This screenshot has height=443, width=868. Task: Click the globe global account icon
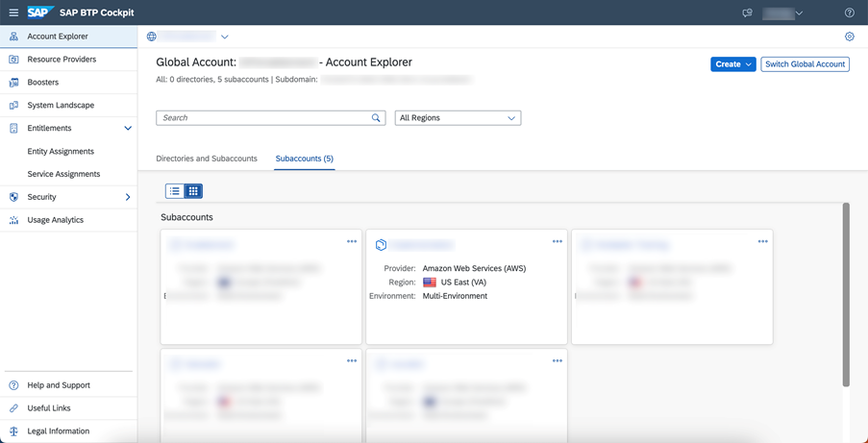click(x=152, y=37)
